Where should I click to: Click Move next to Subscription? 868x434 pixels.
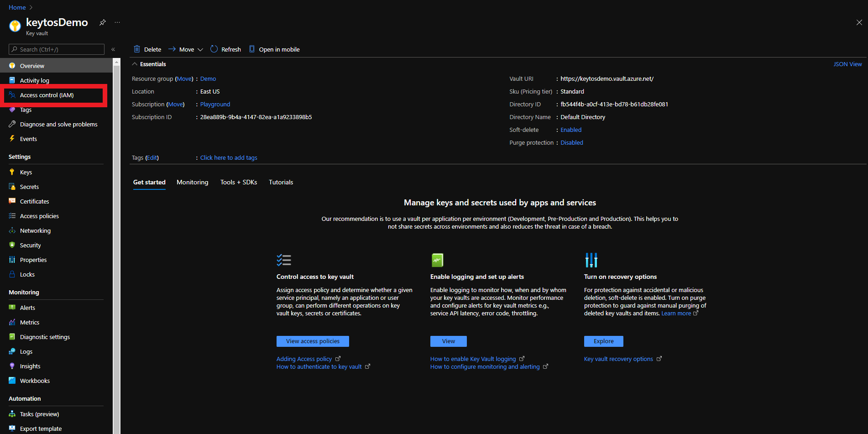coord(176,104)
